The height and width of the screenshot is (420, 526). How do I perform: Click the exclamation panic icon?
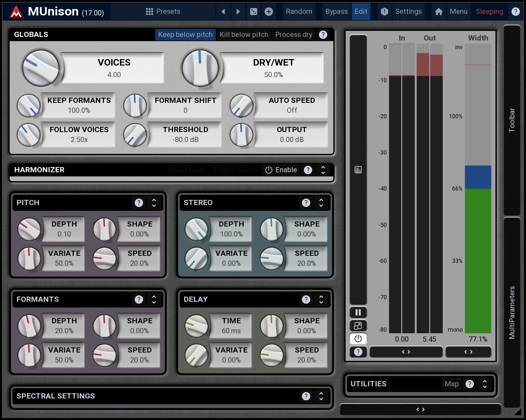click(x=384, y=12)
